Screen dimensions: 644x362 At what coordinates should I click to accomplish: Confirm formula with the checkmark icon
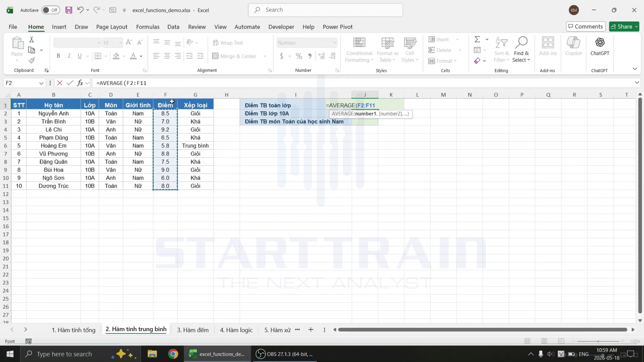tap(70, 83)
